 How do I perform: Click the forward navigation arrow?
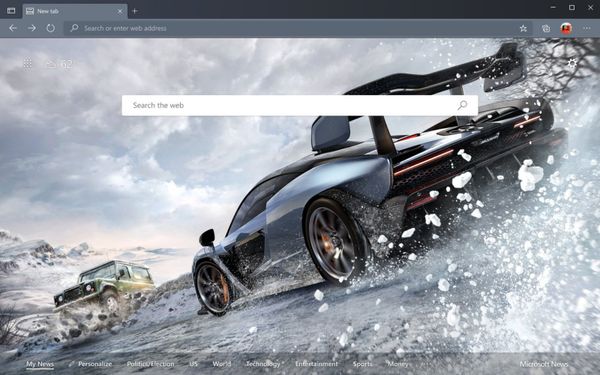click(32, 28)
